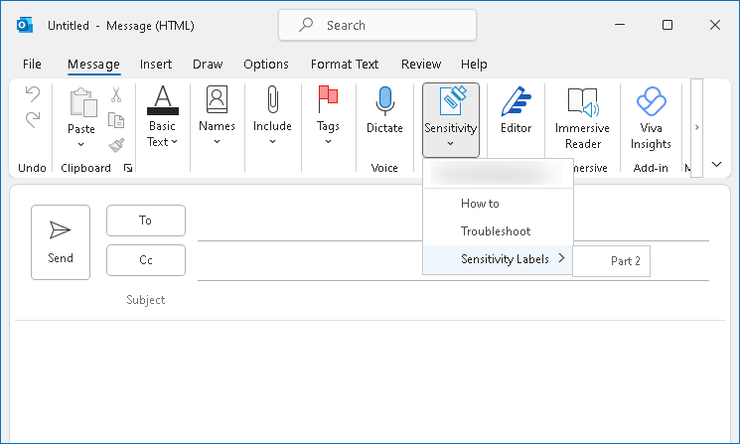Screen dimensions: 740x444
Task: Expand the Include attachments dropdown
Action: pyautogui.click(x=272, y=118)
